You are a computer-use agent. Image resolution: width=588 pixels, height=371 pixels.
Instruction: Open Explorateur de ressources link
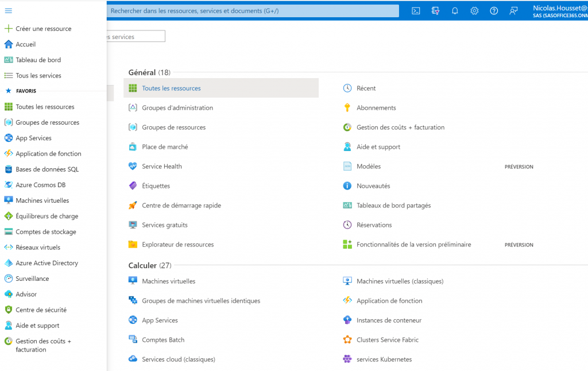[178, 245]
